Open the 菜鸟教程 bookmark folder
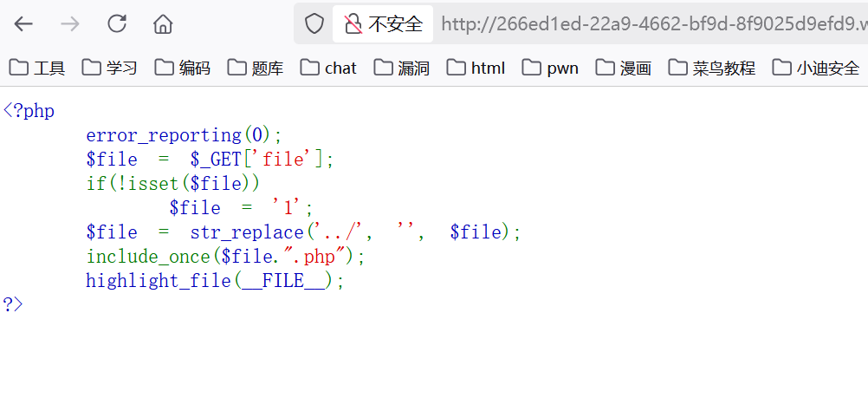 712,68
